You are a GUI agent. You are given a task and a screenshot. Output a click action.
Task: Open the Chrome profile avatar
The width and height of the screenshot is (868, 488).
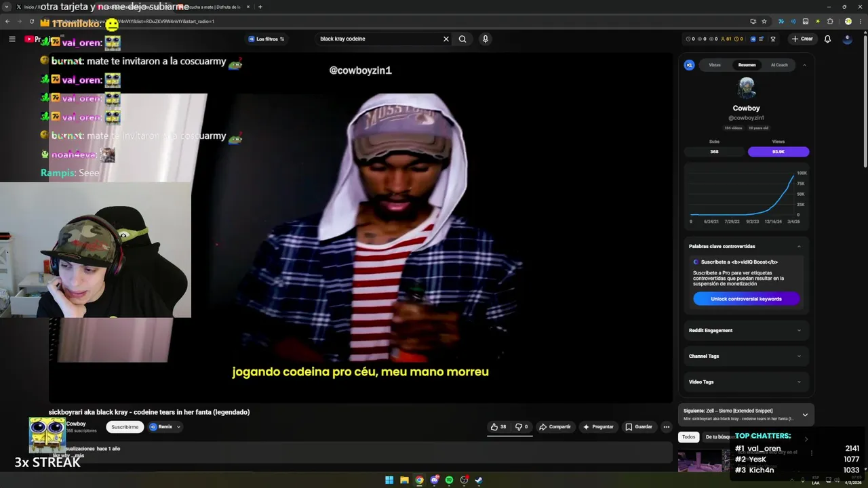848,21
